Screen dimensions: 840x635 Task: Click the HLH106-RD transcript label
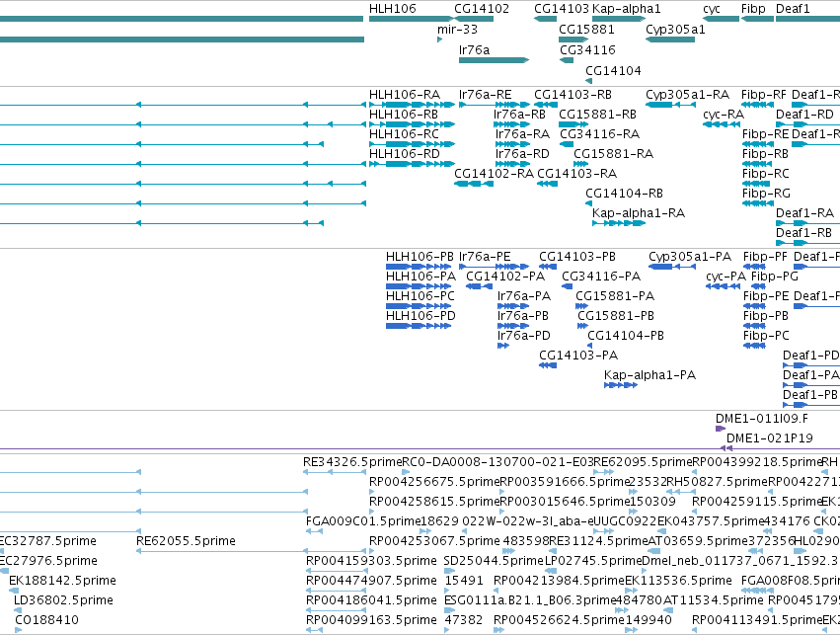tap(405, 154)
